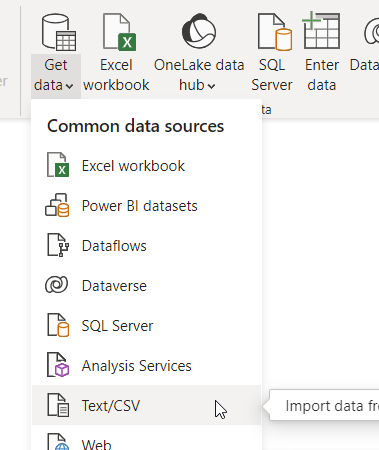Click the Import data tooltip
This screenshot has width=379, height=450.
(x=325, y=406)
